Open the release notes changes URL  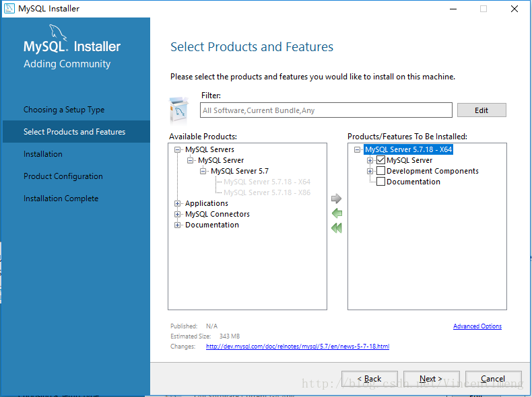[x=297, y=347]
